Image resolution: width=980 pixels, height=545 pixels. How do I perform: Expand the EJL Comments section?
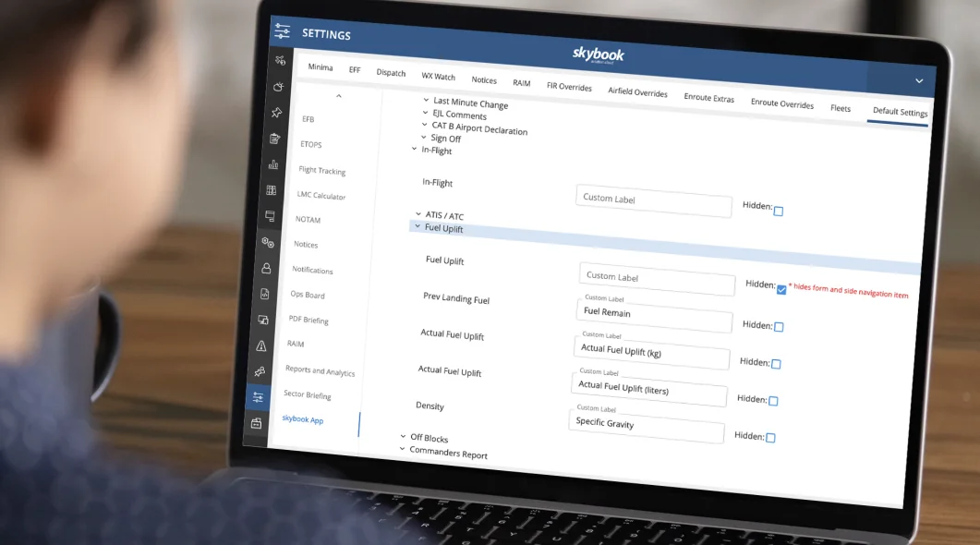pos(426,113)
